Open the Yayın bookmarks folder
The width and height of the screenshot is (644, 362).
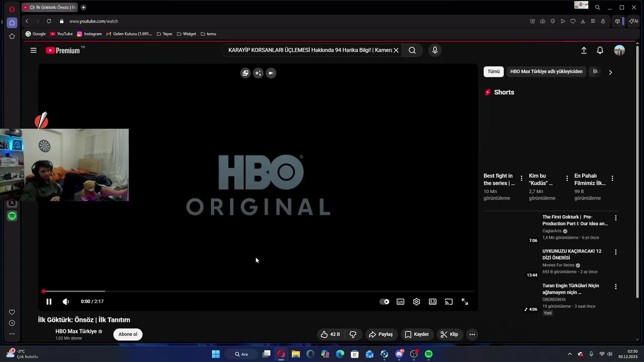165,34
